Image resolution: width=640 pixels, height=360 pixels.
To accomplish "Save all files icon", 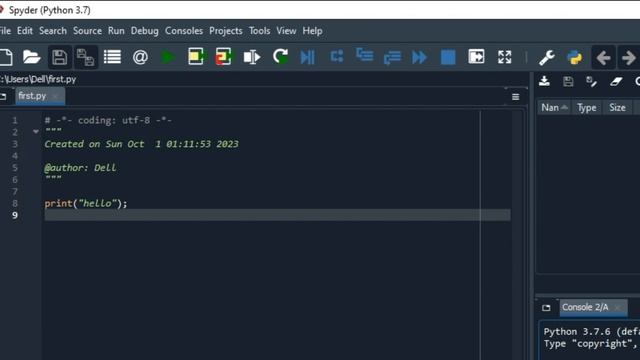I will coord(86,57).
